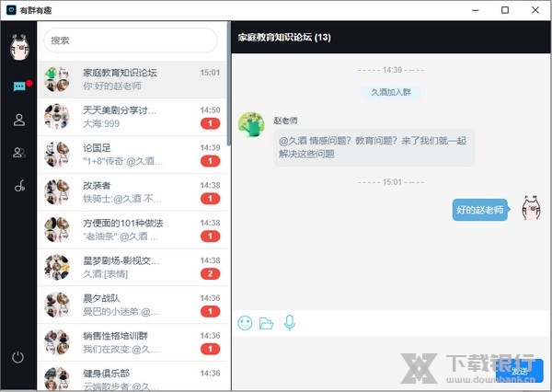Open the 论国足 conversation

point(132,155)
